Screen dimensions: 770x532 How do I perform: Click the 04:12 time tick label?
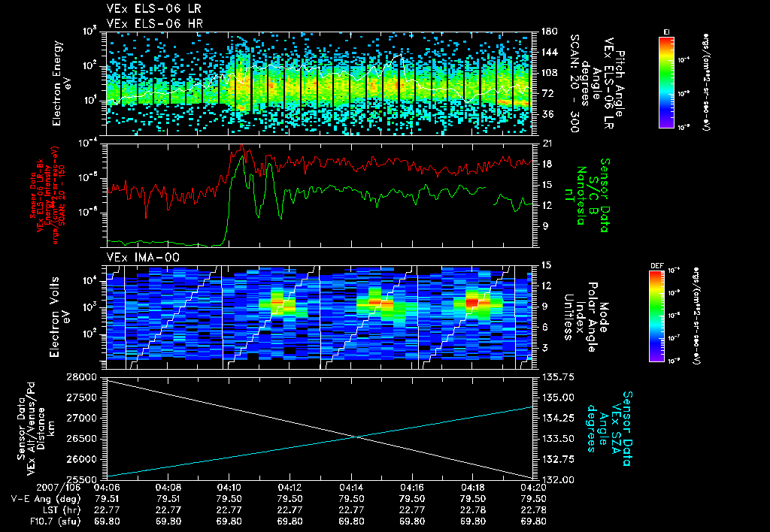[x=290, y=488]
